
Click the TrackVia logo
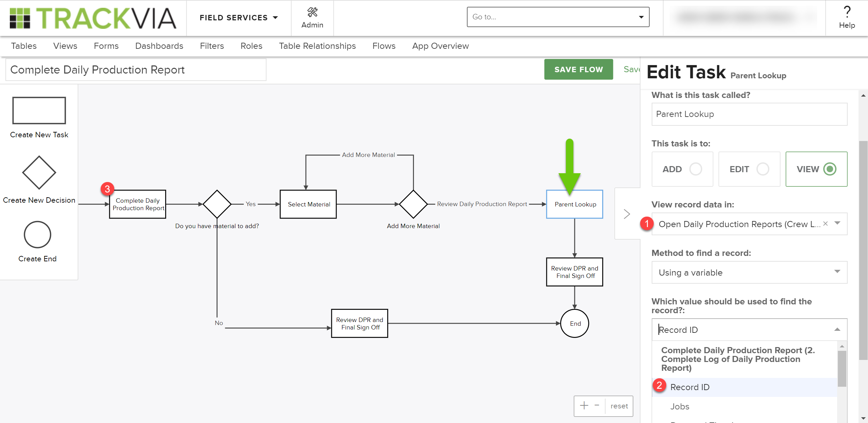tap(93, 18)
